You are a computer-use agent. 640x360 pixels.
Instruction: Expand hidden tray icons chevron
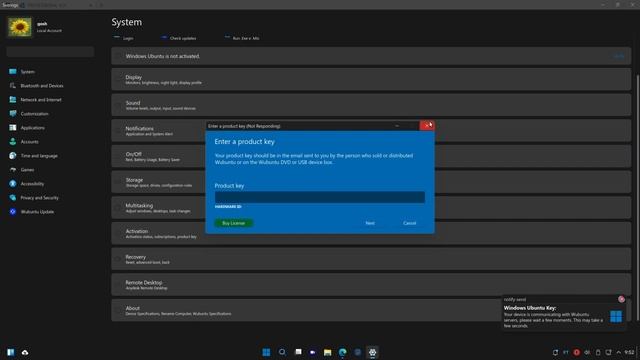pyautogui.click(x=618, y=352)
